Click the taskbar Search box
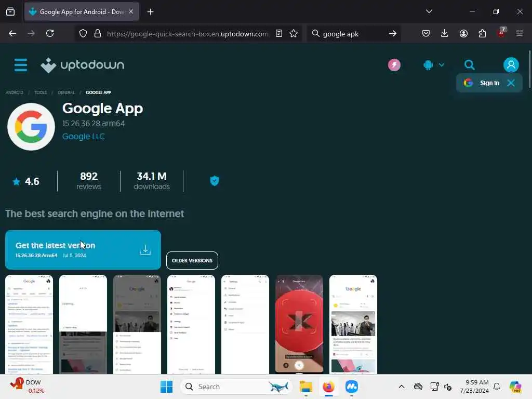Screen dimensions: 532x399 pyautogui.click(x=236, y=387)
